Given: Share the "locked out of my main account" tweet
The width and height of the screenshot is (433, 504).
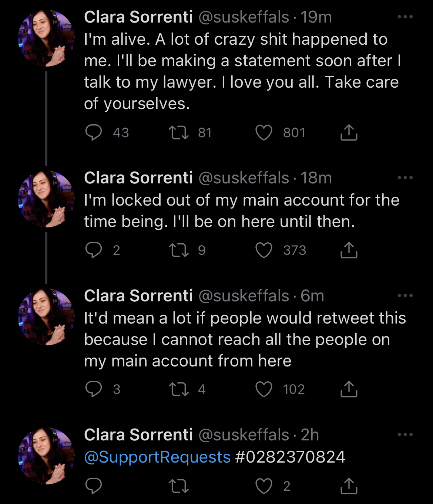Looking at the screenshot, I should 349,250.
